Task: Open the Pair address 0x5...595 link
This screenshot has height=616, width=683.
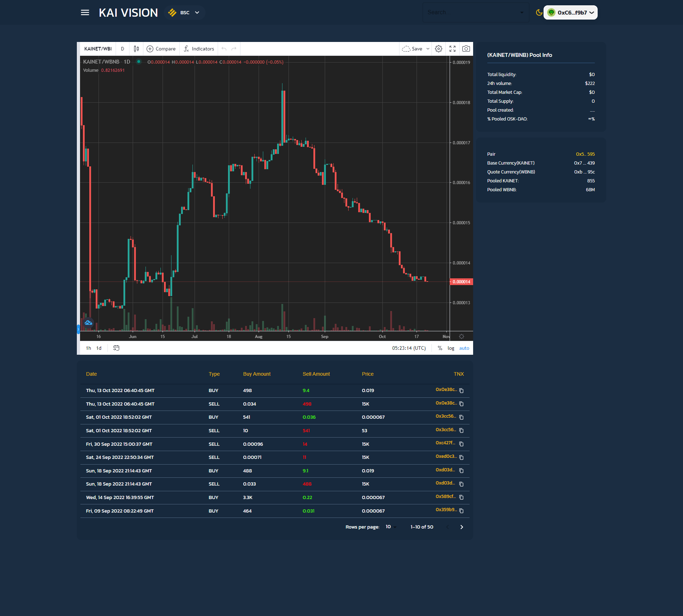Action: coord(585,154)
